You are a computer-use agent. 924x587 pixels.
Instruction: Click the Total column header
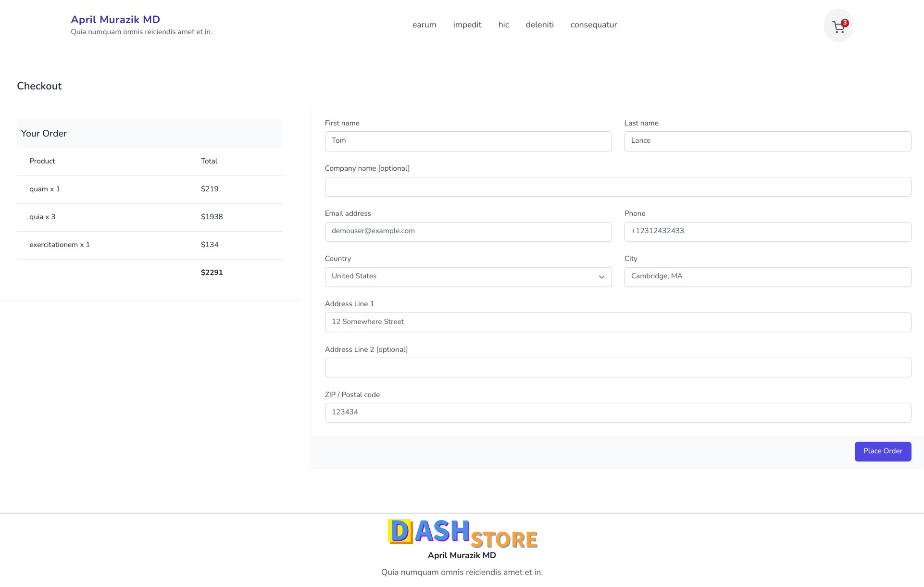pos(209,161)
